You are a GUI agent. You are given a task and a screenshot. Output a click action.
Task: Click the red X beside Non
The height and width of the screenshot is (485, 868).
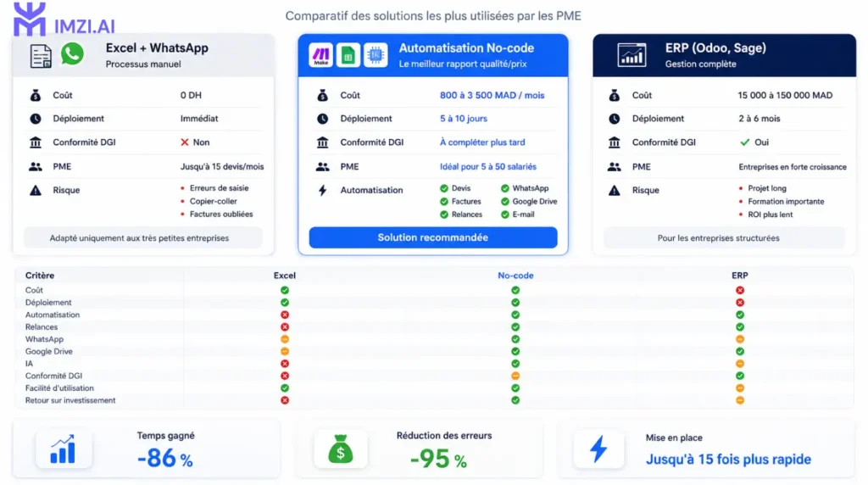point(185,142)
